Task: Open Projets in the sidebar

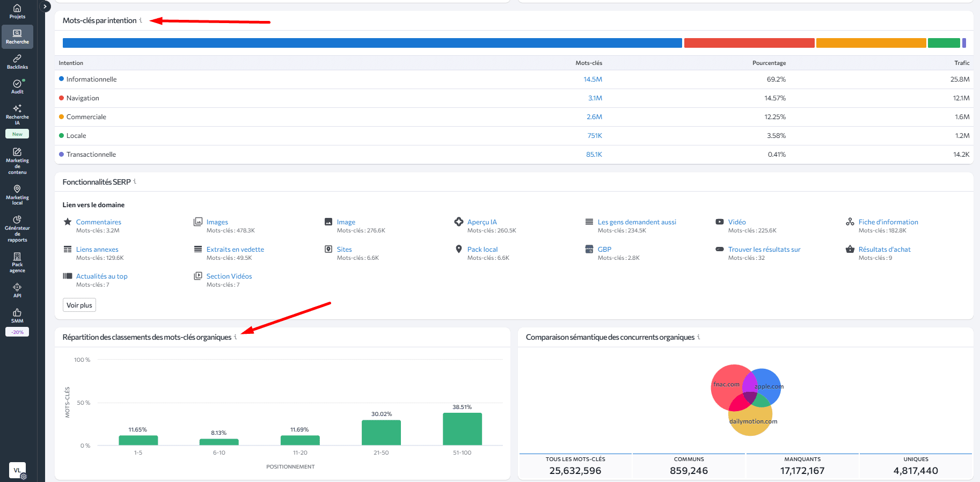Action: click(x=17, y=11)
